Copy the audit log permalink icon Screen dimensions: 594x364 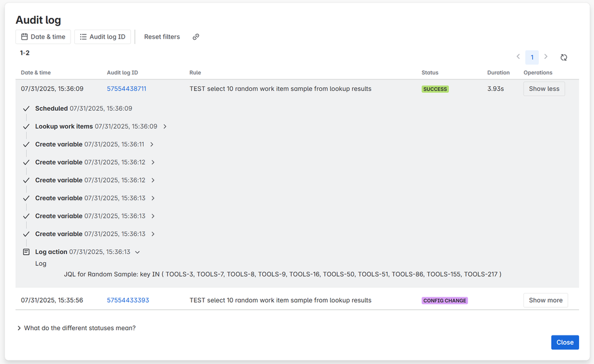[196, 36]
